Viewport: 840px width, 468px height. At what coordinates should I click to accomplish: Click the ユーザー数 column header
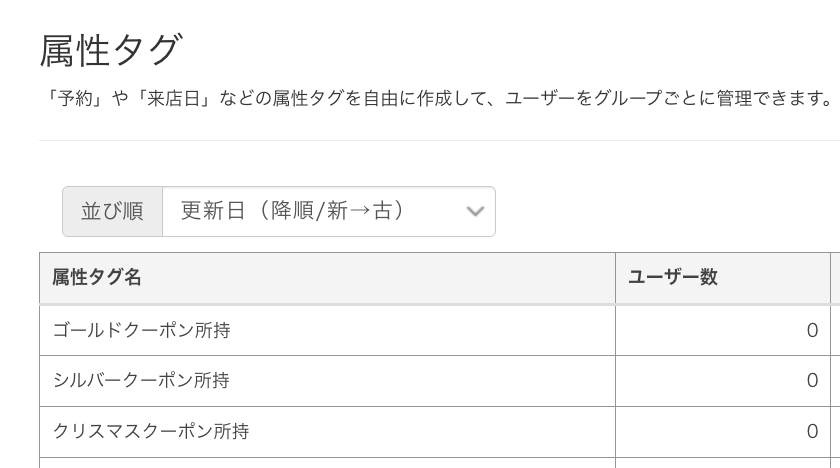click(x=673, y=278)
